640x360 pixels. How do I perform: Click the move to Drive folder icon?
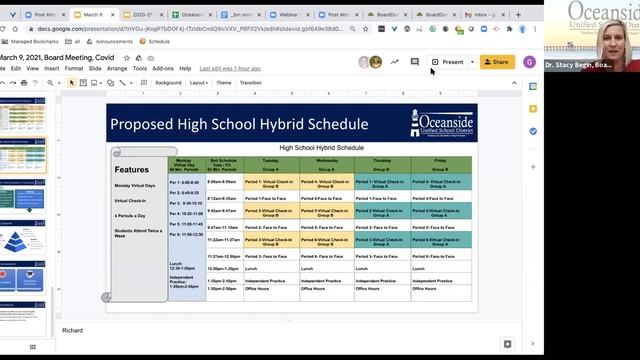139,58
